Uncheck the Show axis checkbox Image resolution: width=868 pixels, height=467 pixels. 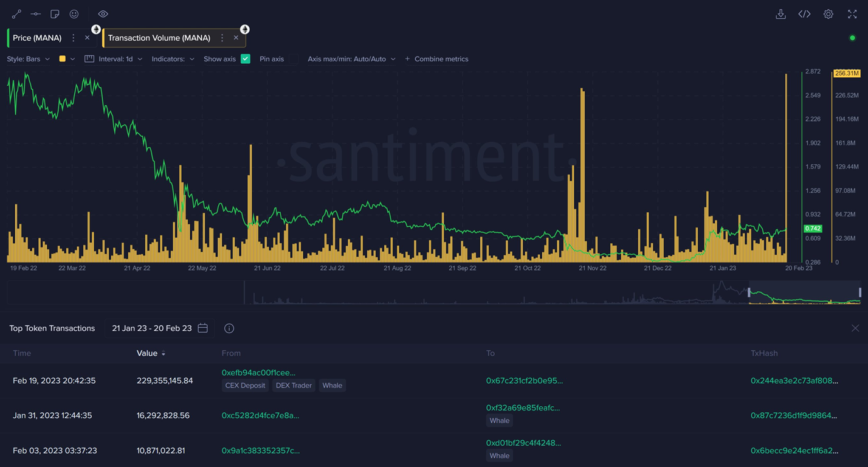(x=246, y=59)
